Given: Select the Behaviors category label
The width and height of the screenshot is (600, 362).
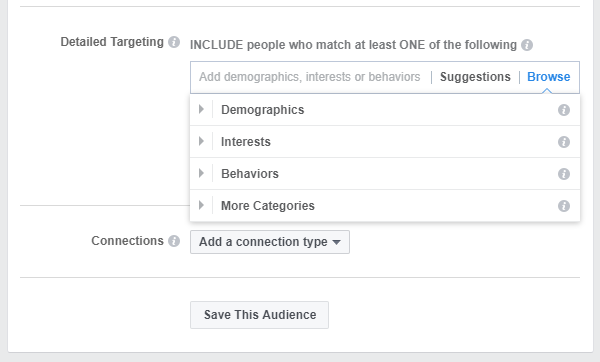Looking at the screenshot, I should 250,174.
